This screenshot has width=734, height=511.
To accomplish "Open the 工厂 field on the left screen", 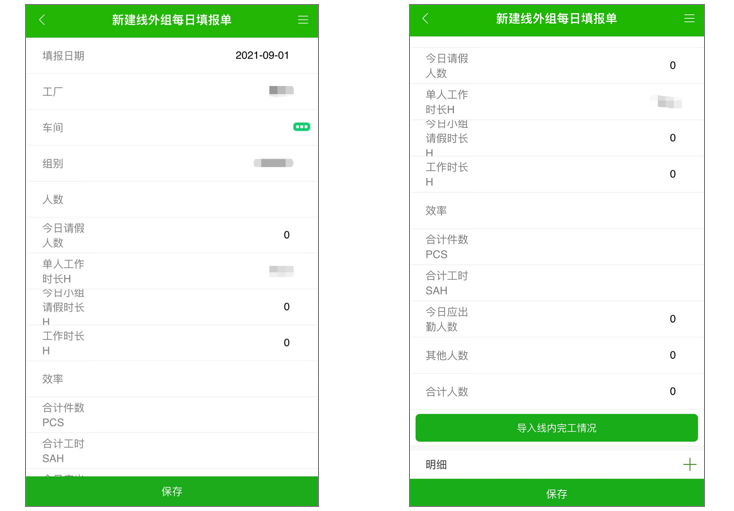I will point(172,91).
